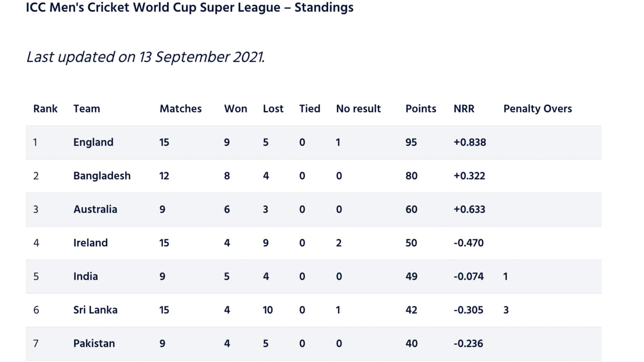This screenshot has height=362, width=644.
Task: Select the Matches column header
Action: coord(181,109)
